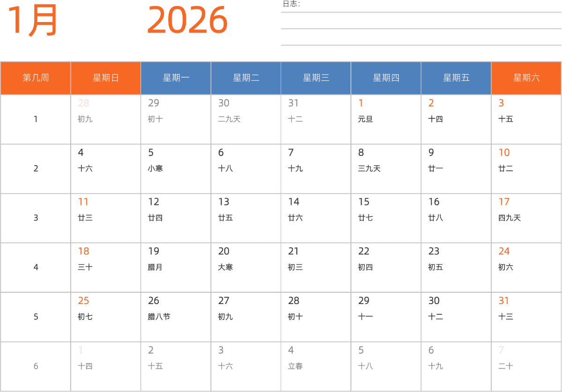Click December 28 labeled 初九

106,119
